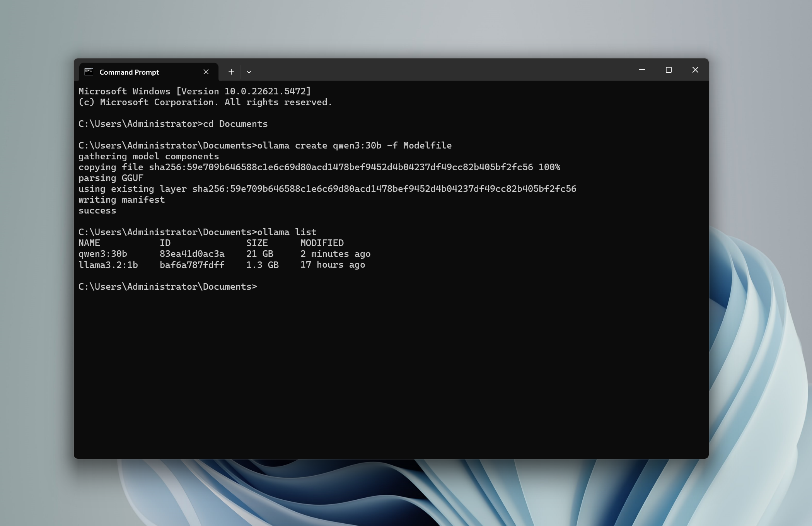The height and width of the screenshot is (526, 812).
Task: Click the MODIFIED column header
Action: click(x=322, y=243)
